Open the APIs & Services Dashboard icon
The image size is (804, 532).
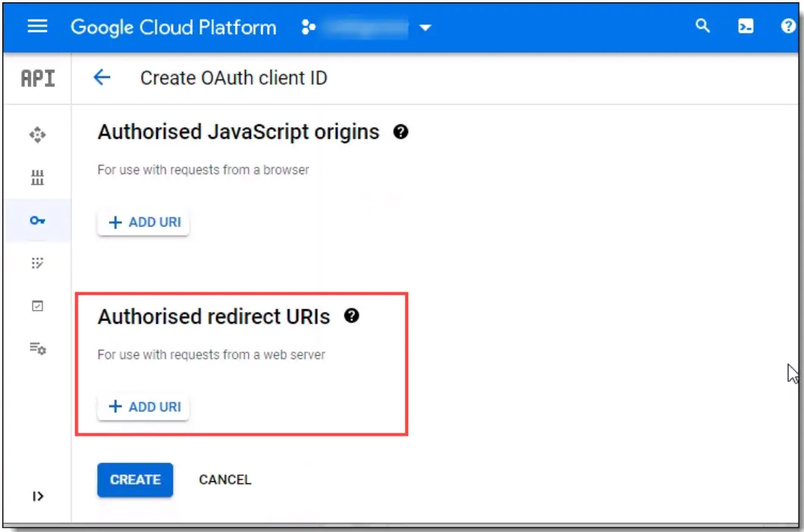[37, 134]
